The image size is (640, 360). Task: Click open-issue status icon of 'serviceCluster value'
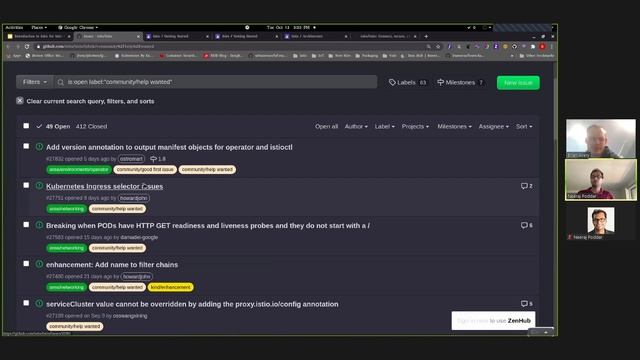[x=39, y=303]
